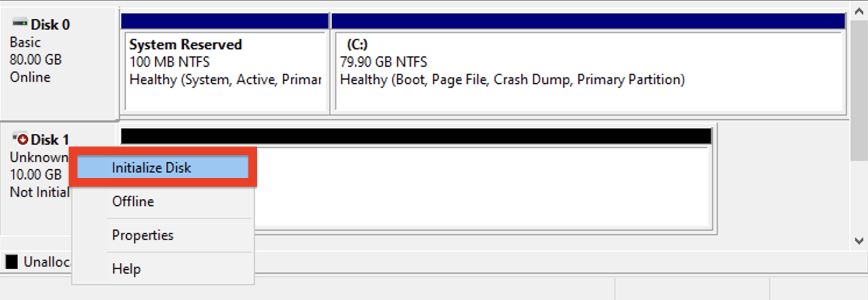Select Initialize Disk from context menu

pos(151,167)
